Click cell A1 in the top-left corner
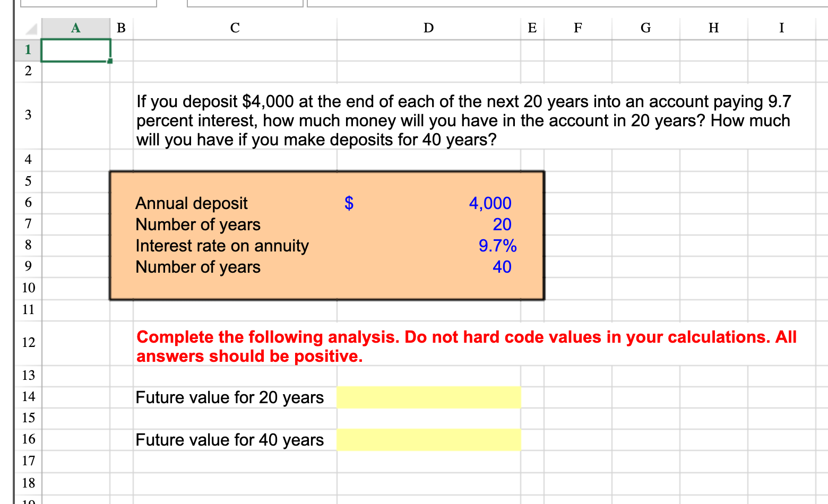Image resolution: width=828 pixels, height=504 pixels. tap(74, 49)
